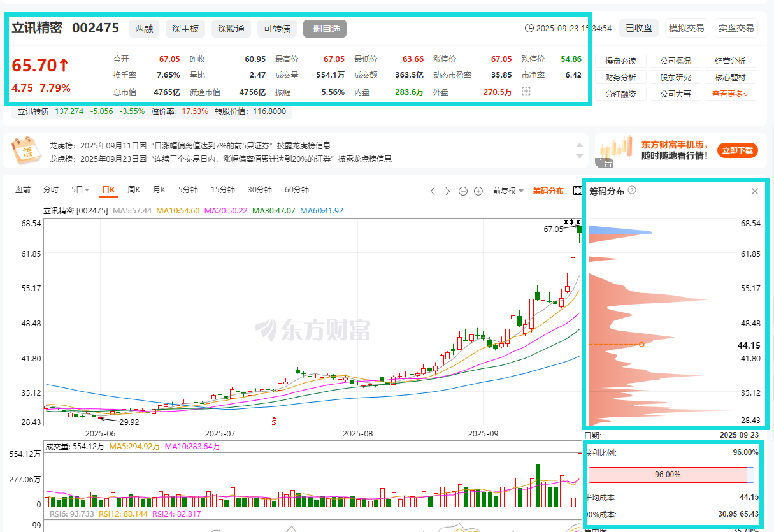Click the current price 65.70

pyautogui.click(x=40, y=65)
